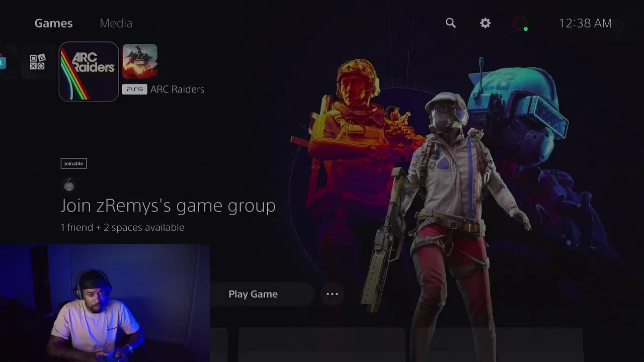Select Join zRemys's game group heading
The height and width of the screenshot is (362, 644).
tap(168, 206)
